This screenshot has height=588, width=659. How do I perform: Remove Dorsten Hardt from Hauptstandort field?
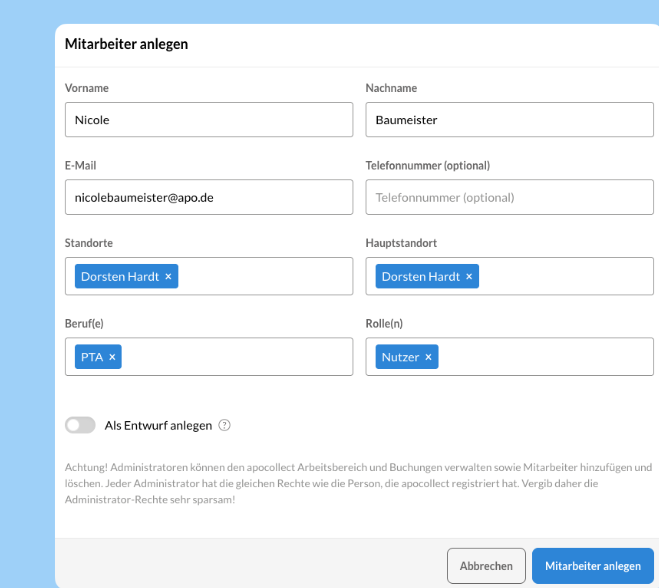[x=469, y=277]
